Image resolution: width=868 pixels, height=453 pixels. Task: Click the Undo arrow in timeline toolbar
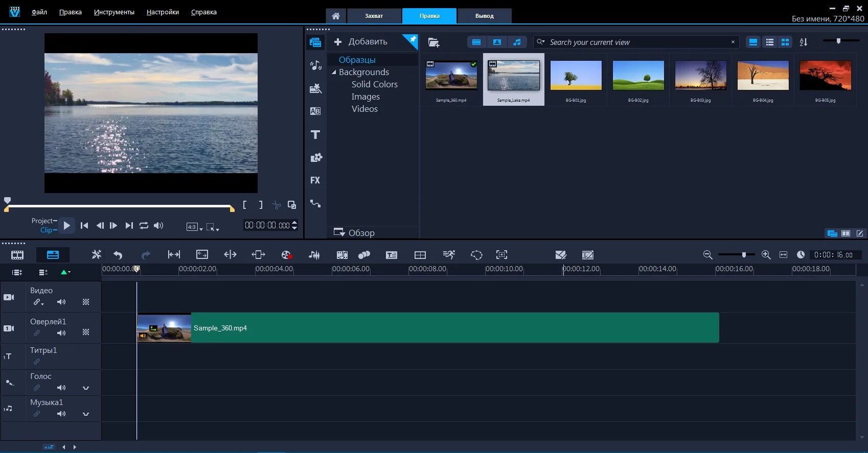[118, 255]
